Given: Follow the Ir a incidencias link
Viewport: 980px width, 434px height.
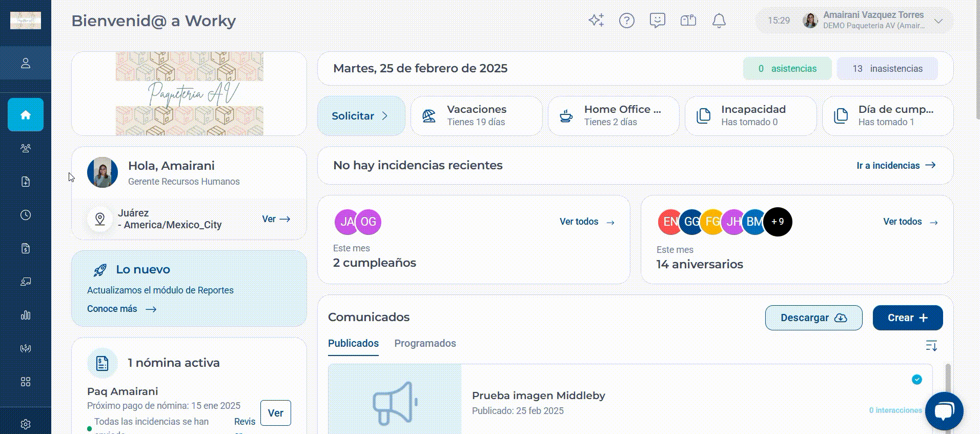Looking at the screenshot, I should 896,165.
